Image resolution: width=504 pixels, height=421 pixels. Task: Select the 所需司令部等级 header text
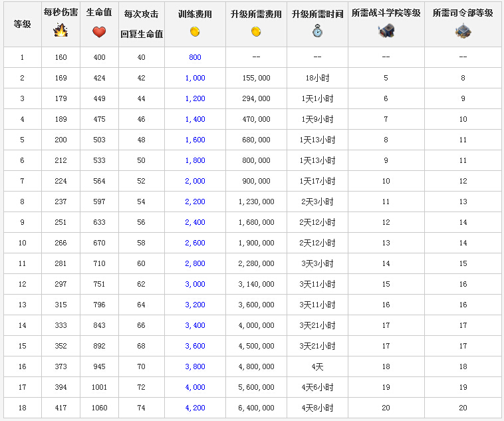coord(463,13)
